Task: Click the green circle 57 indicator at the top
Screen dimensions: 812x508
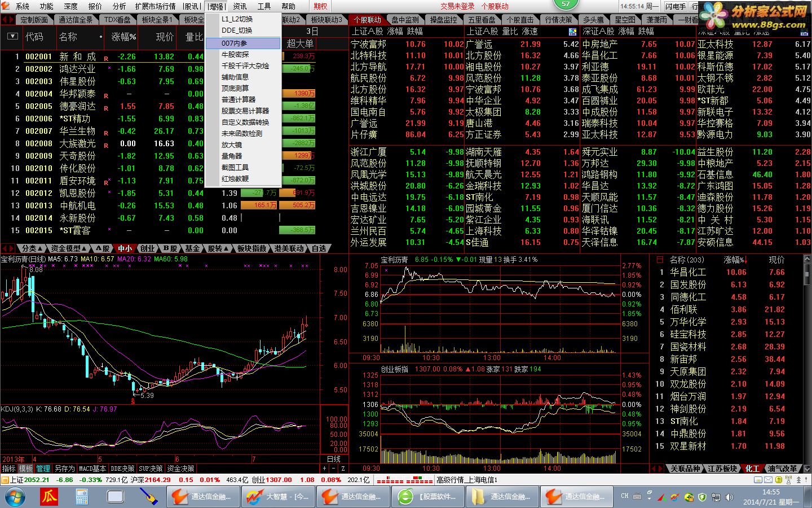Action: [x=566, y=3]
